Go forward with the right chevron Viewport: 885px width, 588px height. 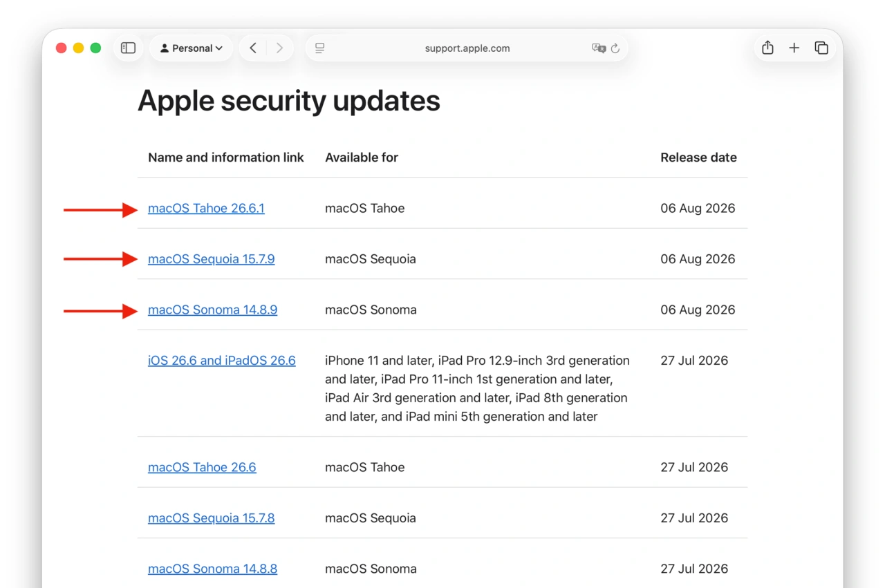point(279,48)
